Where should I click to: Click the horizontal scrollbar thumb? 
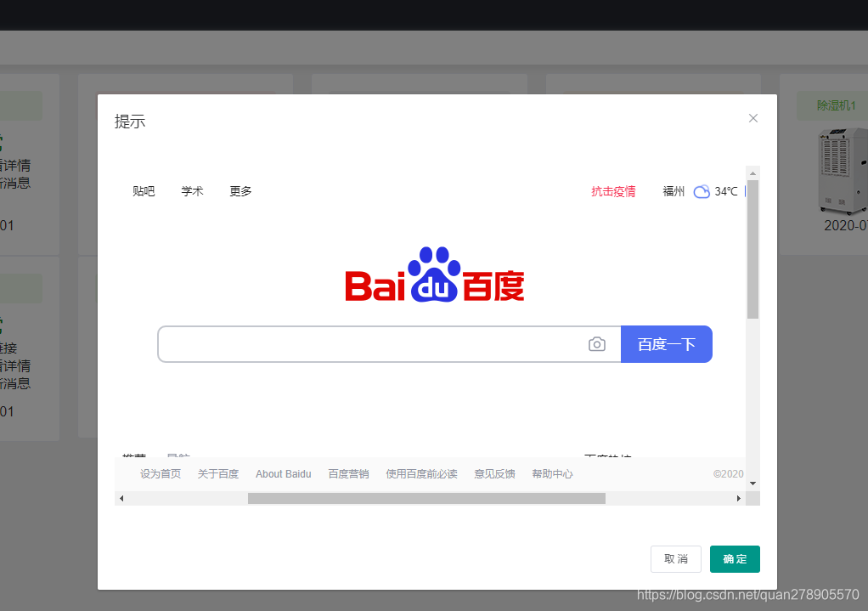(x=426, y=499)
